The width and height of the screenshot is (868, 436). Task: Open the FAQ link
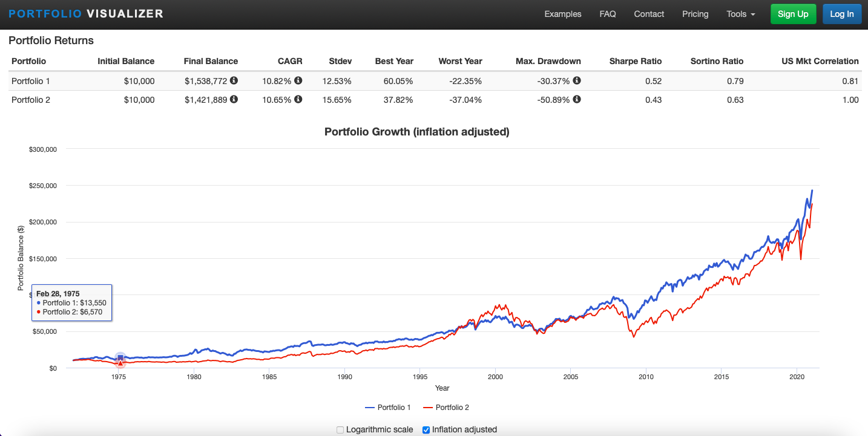pos(607,14)
